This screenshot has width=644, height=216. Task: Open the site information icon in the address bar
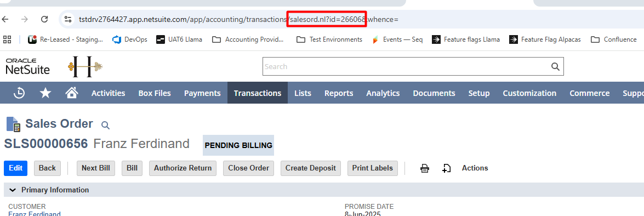coord(68,19)
